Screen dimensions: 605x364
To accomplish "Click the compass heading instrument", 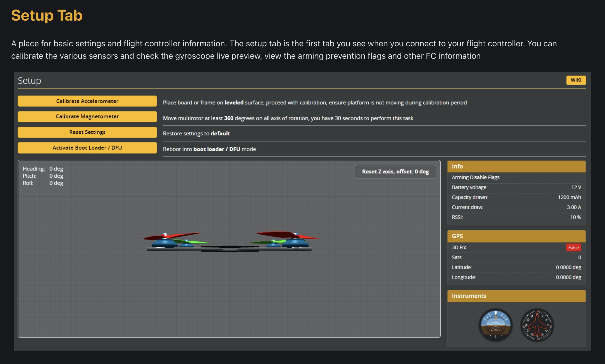I will coord(537,325).
